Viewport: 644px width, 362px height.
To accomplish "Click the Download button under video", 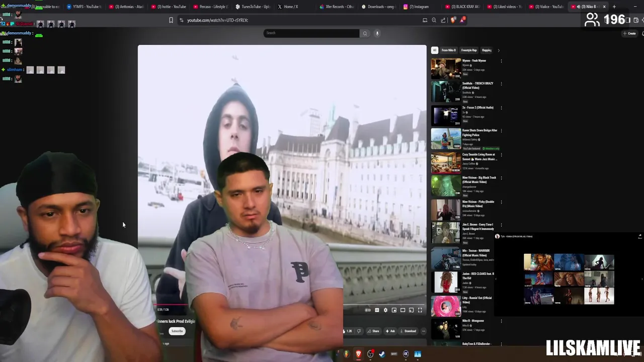I will pyautogui.click(x=408, y=331).
